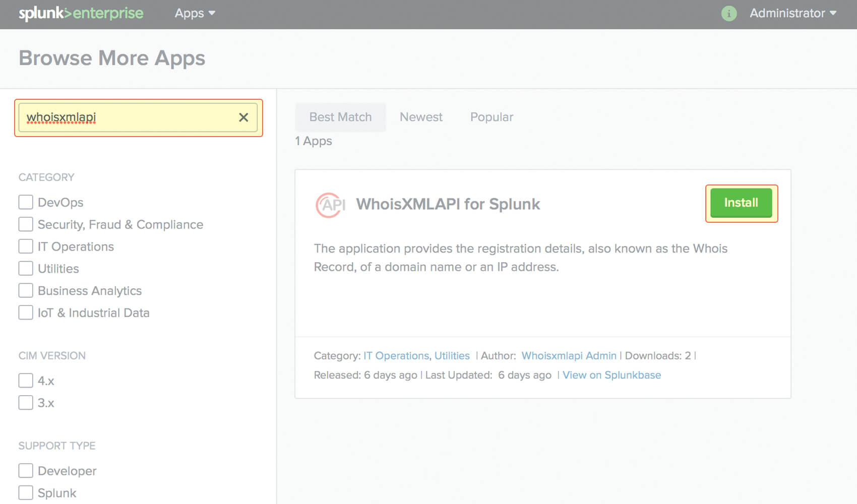Check the Developer support type checkbox

click(x=26, y=471)
